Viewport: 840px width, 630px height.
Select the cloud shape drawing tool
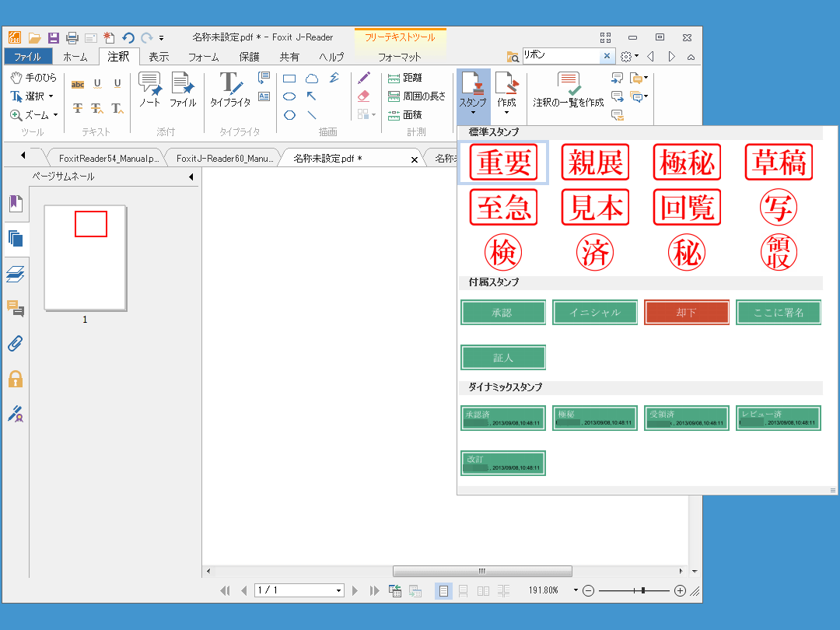312,79
